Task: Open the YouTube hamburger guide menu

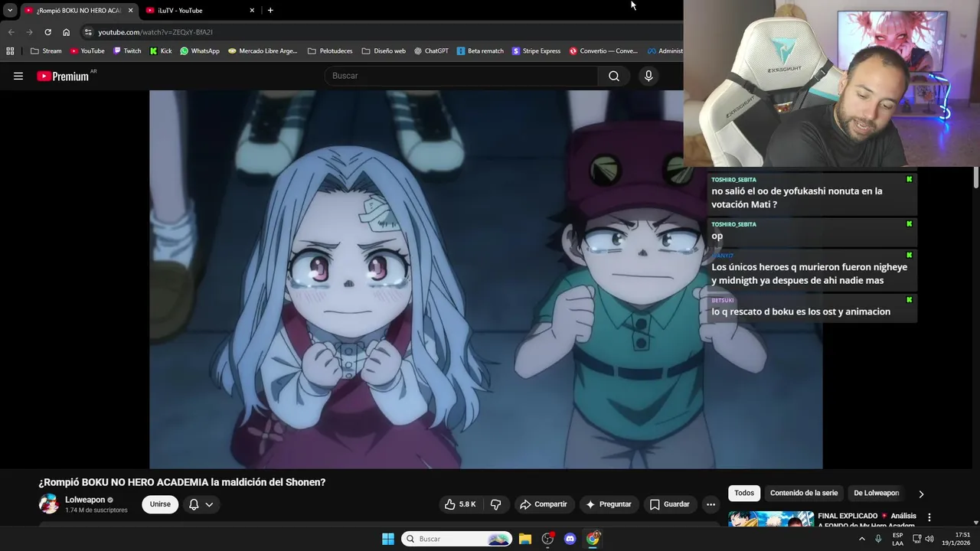Action: point(18,76)
